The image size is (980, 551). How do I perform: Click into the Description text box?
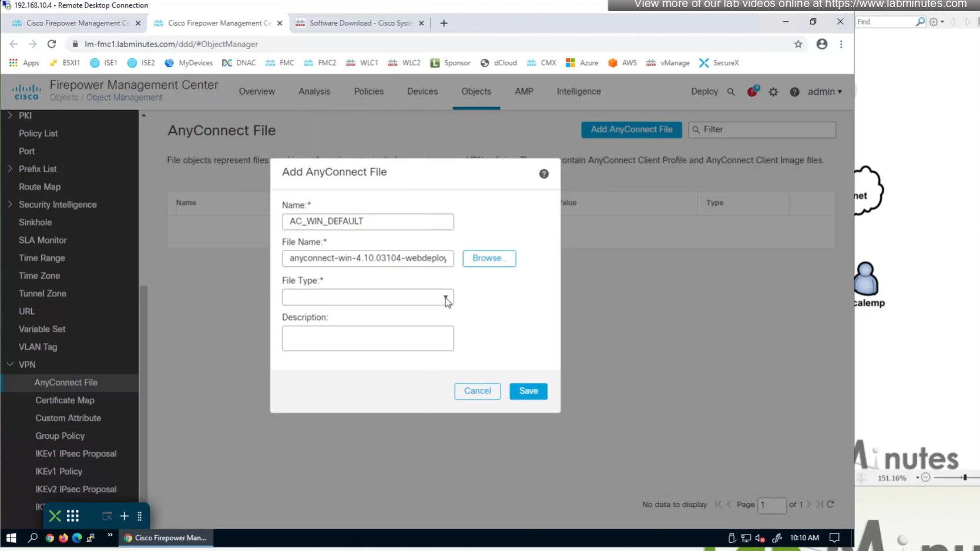(368, 339)
